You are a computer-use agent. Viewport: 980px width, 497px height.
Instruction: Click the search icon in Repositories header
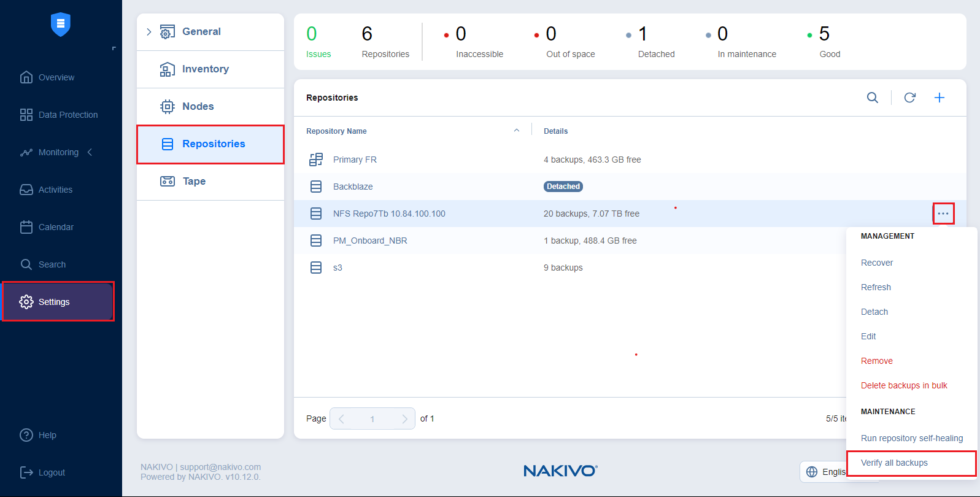pyautogui.click(x=872, y=98)
